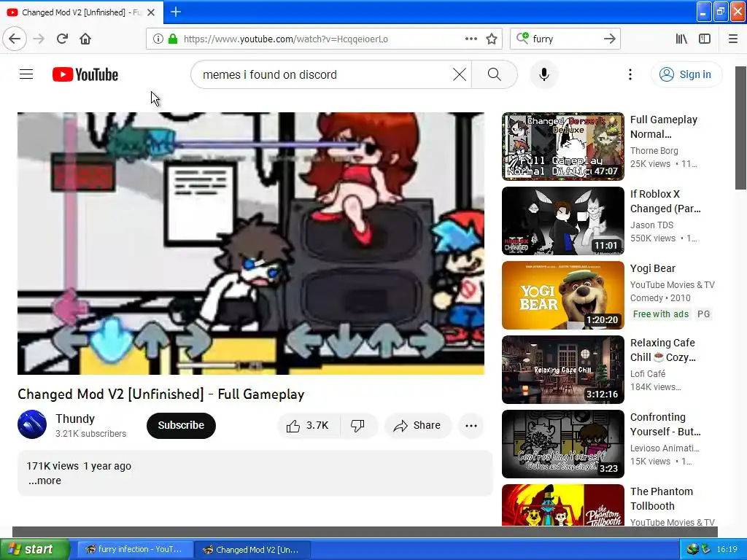This screenshot has height=560, width=747.
Task: Open more actions menu beside Share
Action: [471, 425]
